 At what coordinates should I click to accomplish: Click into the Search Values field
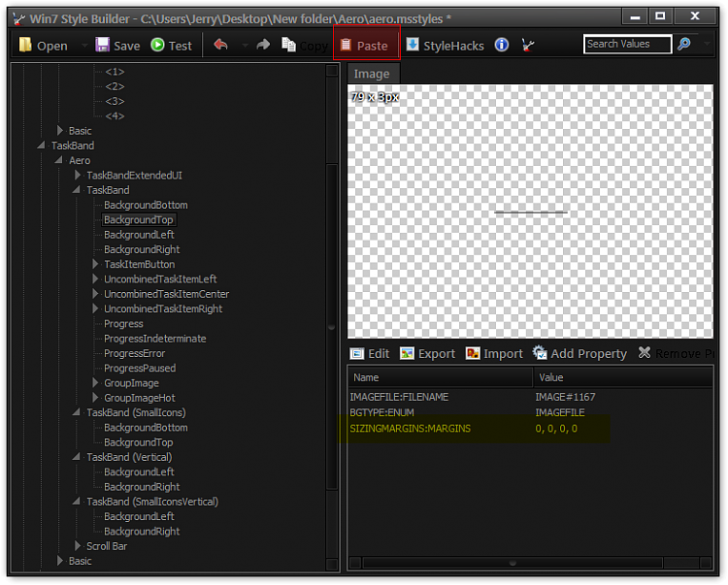[x=627, y=44]
